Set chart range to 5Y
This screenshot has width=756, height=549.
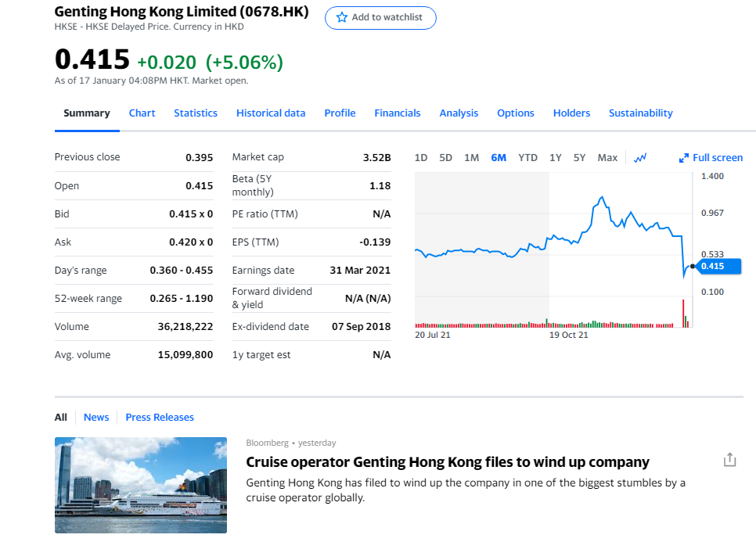point(579,158)
